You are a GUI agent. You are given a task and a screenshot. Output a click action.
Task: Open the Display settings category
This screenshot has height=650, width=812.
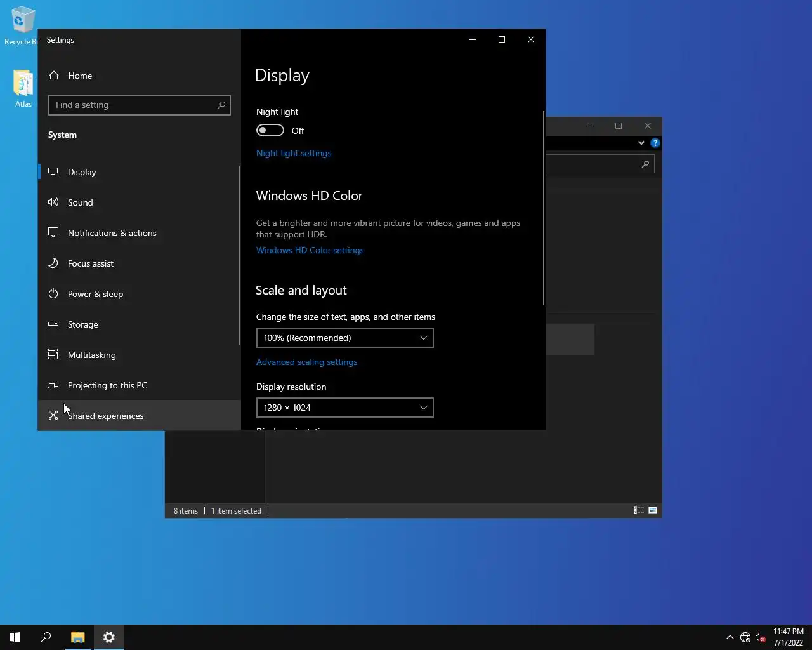tap(139, 172)
